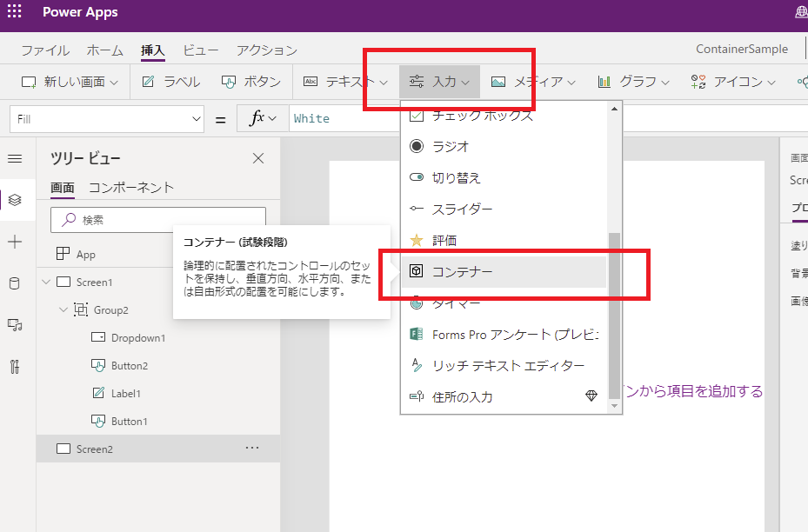
Task: Open the Power Apps app launcher waffle
Action: click(15, 11)
